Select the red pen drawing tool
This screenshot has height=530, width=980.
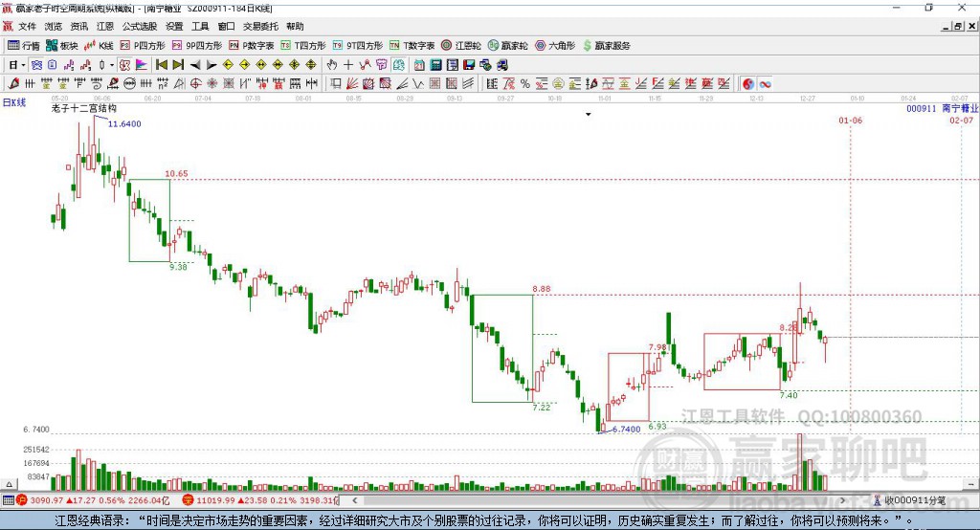click(x=13, y=84)
